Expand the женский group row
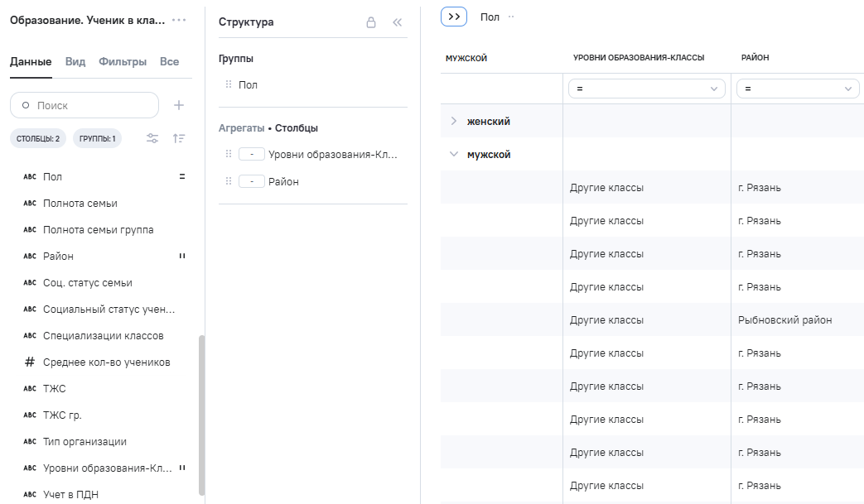 453,121
